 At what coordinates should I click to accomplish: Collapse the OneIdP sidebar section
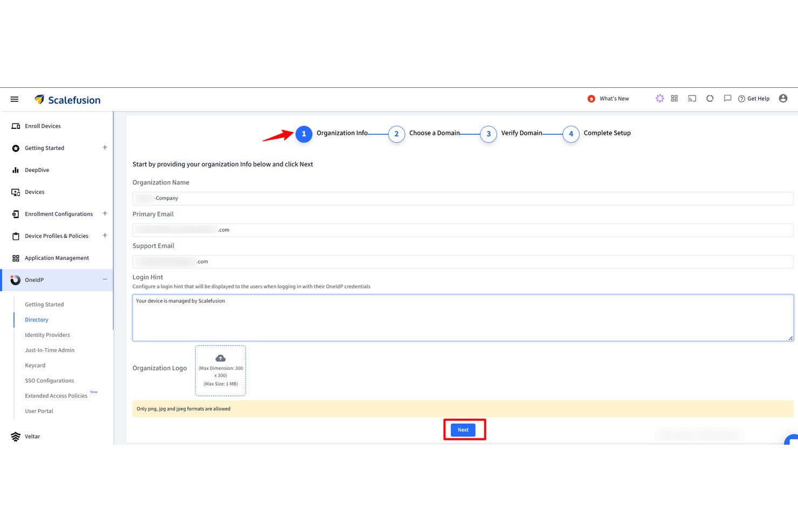tap(105, 280)
